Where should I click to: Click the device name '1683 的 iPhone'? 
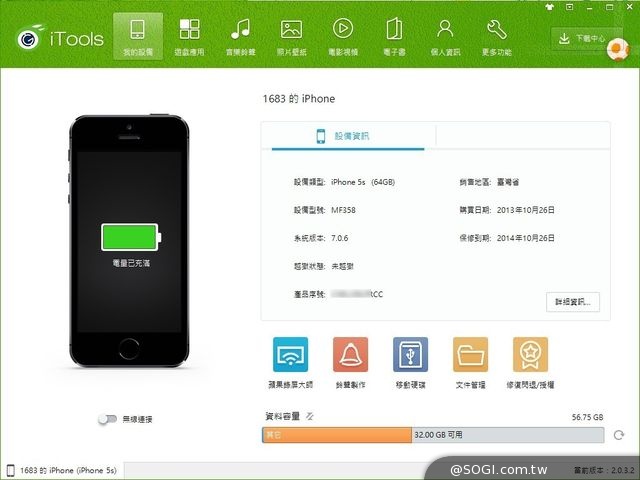pos(299,99)
